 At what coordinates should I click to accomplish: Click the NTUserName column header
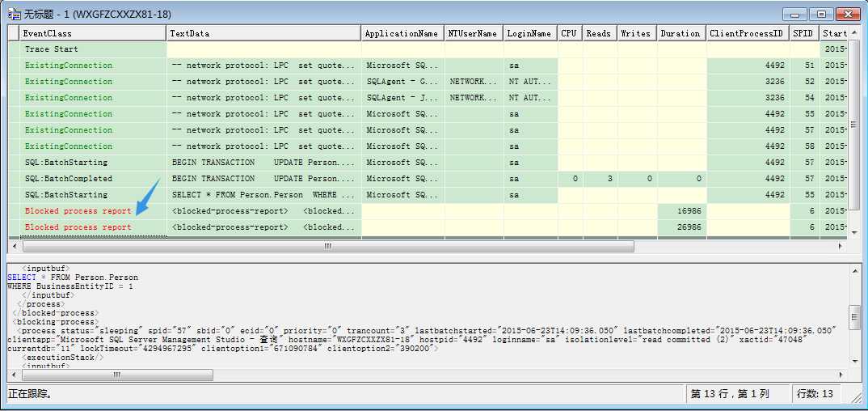474,33
